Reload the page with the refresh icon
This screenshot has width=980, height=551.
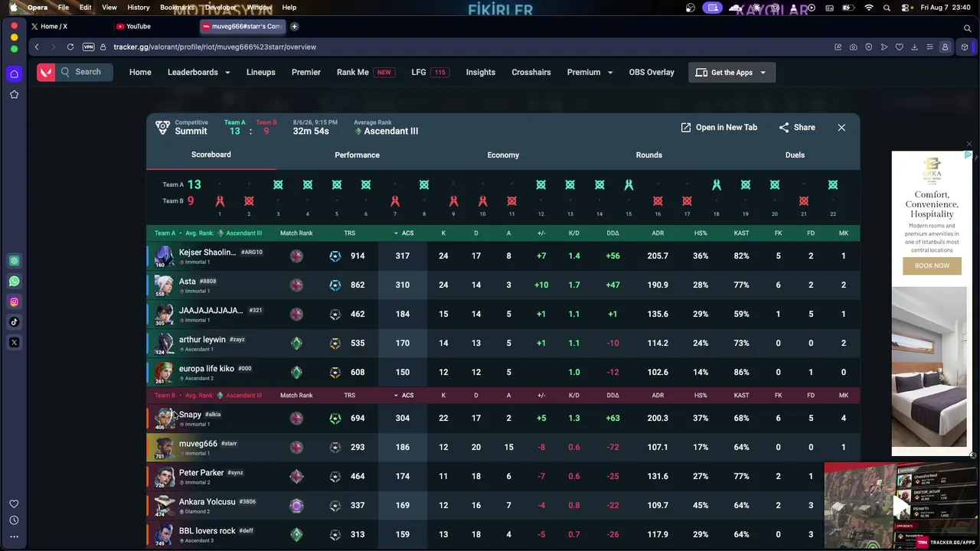pos(70,47)
